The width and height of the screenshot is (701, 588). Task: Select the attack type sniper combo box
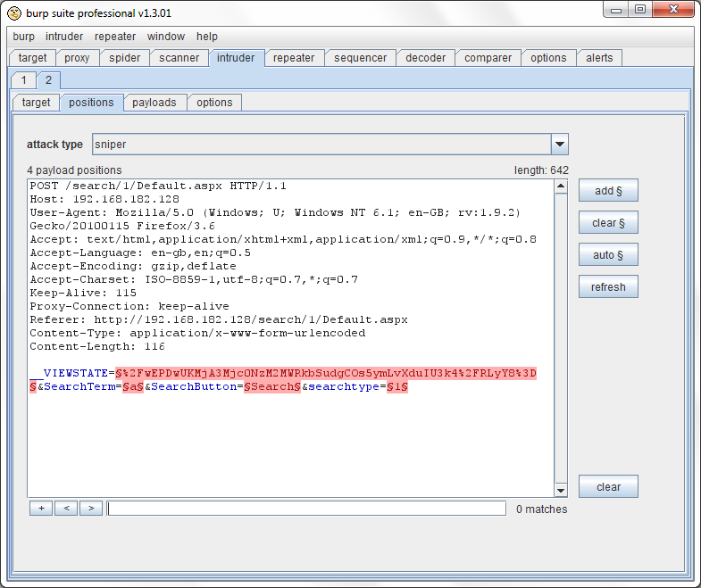[321, 145]
